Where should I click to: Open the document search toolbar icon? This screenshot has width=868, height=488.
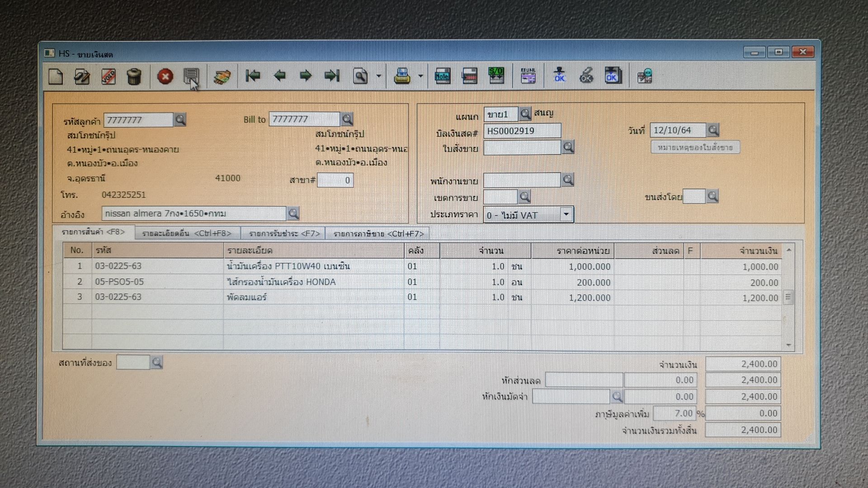pyautogui.click(x=361, y=76)
